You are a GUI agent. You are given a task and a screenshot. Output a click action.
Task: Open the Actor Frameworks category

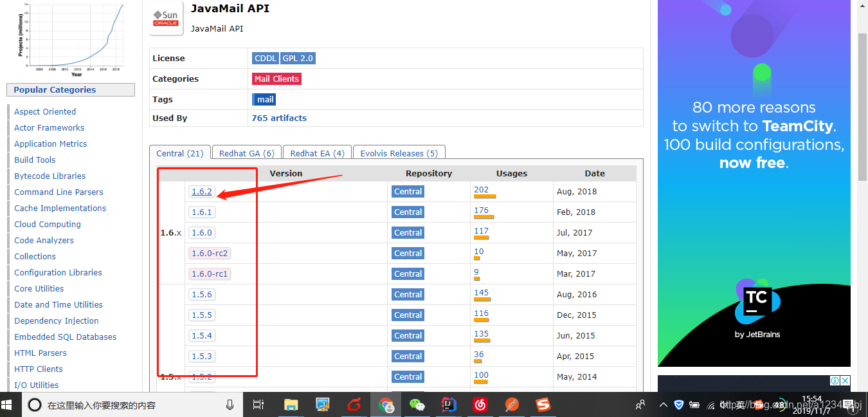(50, 127)
